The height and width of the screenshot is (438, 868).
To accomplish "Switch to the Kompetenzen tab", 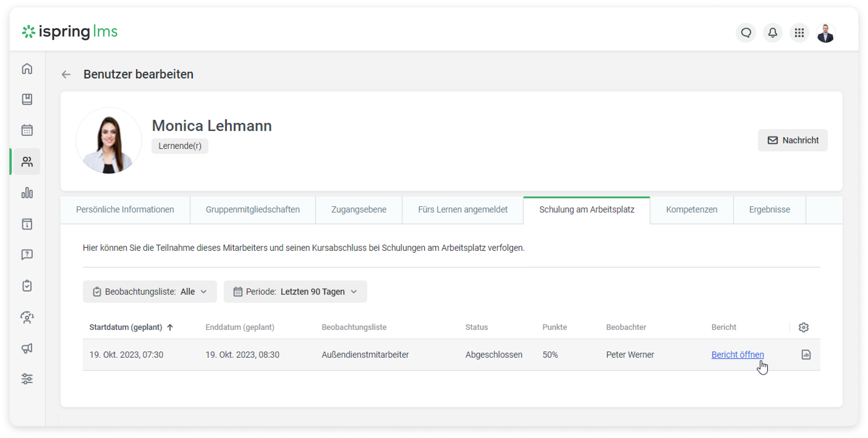I will click(691, 209).
